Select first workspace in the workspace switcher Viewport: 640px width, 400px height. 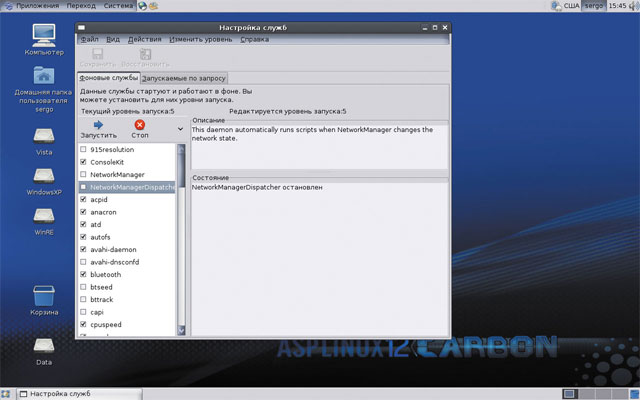click(x=569, y=394)
